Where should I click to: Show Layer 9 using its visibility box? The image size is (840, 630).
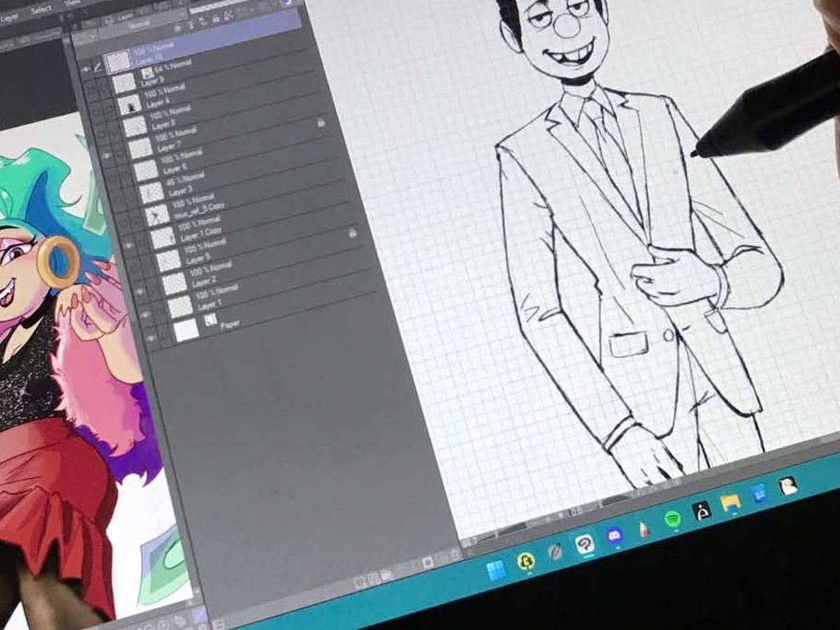(x=91, y=90)
